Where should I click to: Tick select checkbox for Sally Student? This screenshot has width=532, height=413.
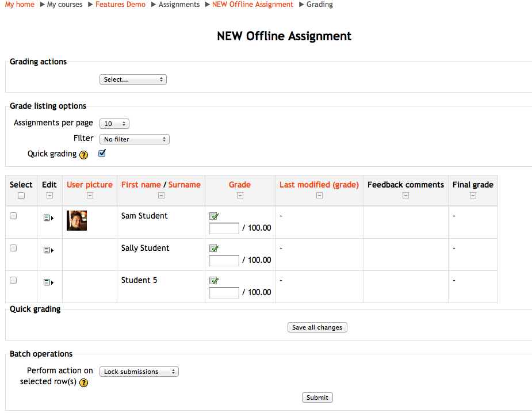[x=13, y=248]
